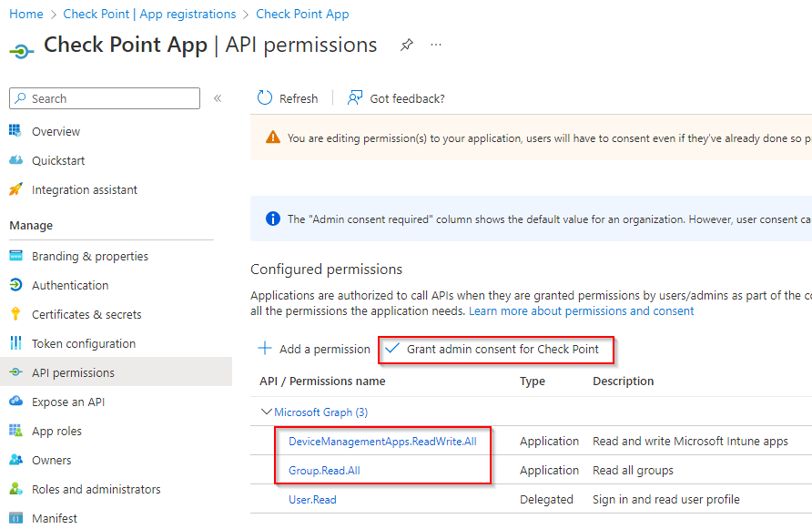This screenshot has height=529, width=812.
Task: Collapse the Microsoft Graph (3) group
Action: 267,412
